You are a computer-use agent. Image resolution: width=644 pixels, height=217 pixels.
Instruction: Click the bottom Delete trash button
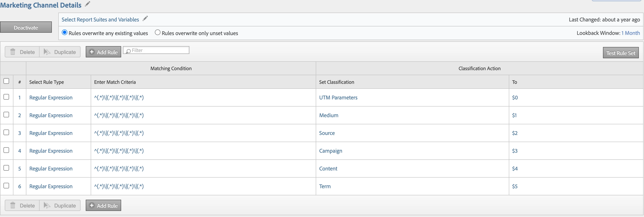22,206
